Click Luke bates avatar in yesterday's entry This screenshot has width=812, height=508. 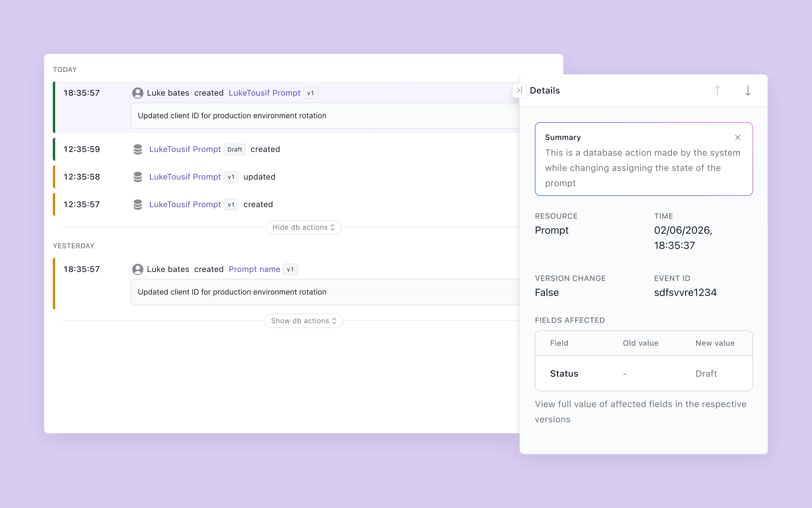tap(138, 269)
